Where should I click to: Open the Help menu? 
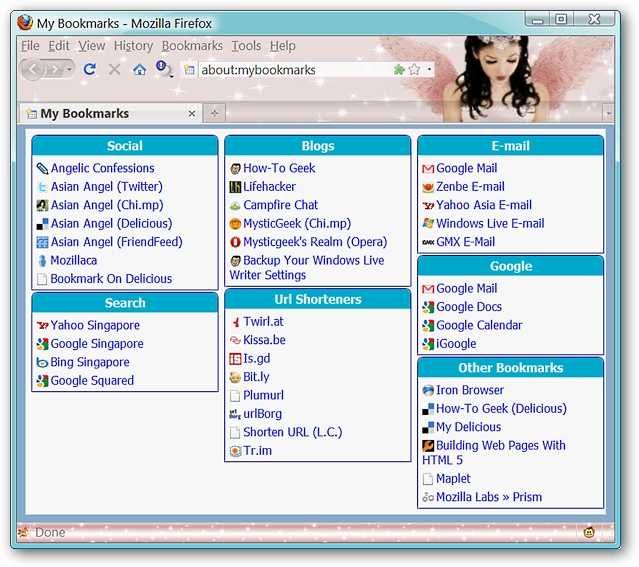282,46
